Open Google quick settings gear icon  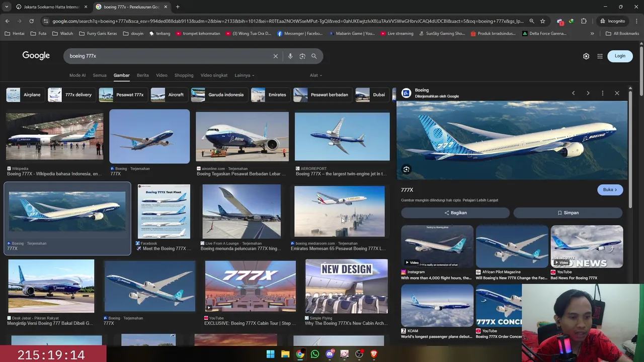tap(586, 56)
